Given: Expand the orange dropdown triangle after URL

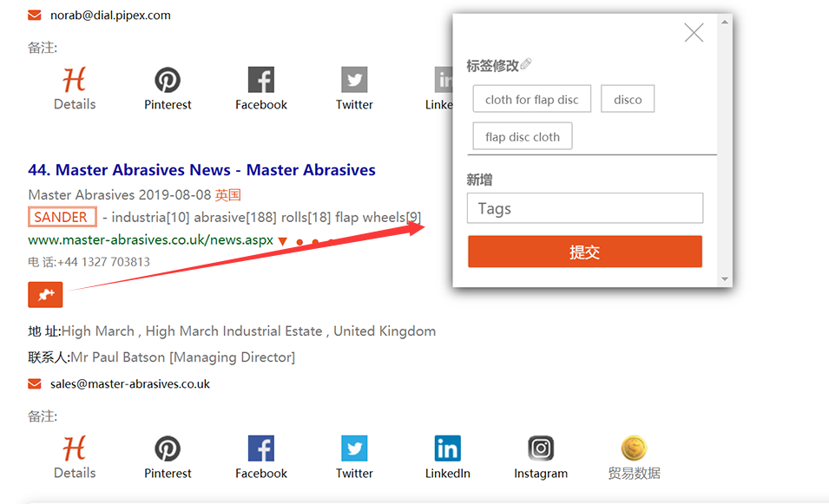Looking at the screenshot, I should [x=283, y=241].
